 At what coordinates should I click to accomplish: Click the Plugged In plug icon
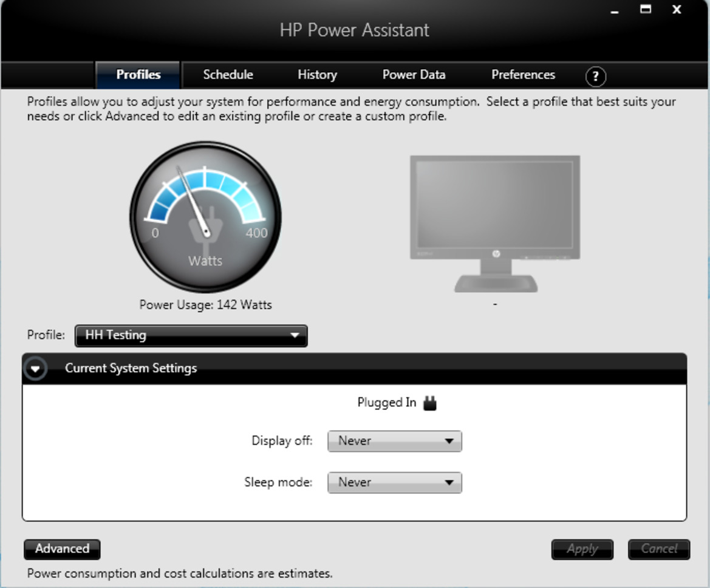coord(430,403)
